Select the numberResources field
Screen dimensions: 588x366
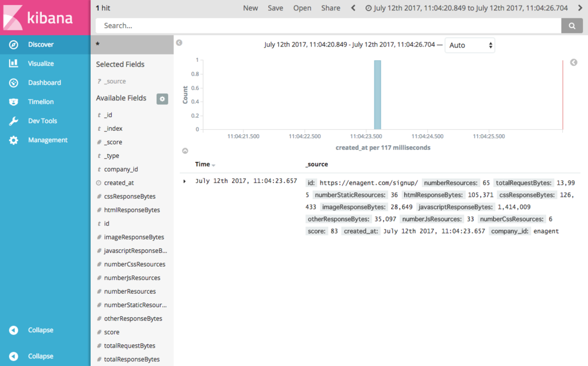point(130,291)
